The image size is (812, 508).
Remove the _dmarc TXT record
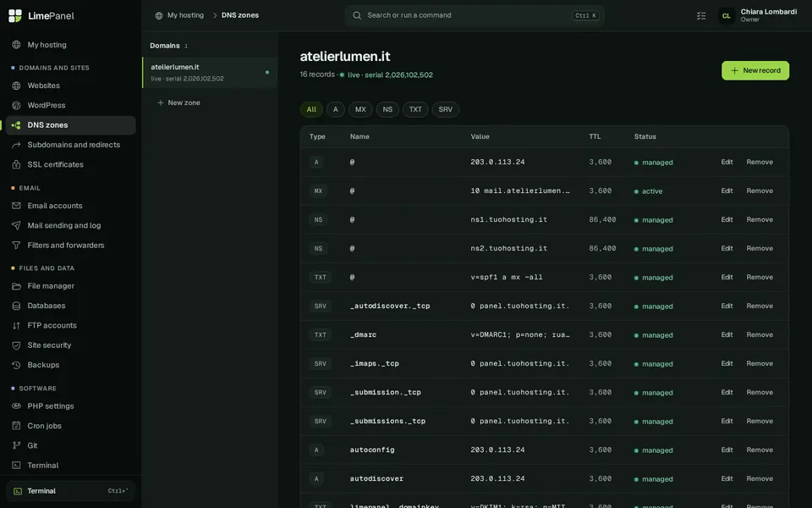coord(760,335)
